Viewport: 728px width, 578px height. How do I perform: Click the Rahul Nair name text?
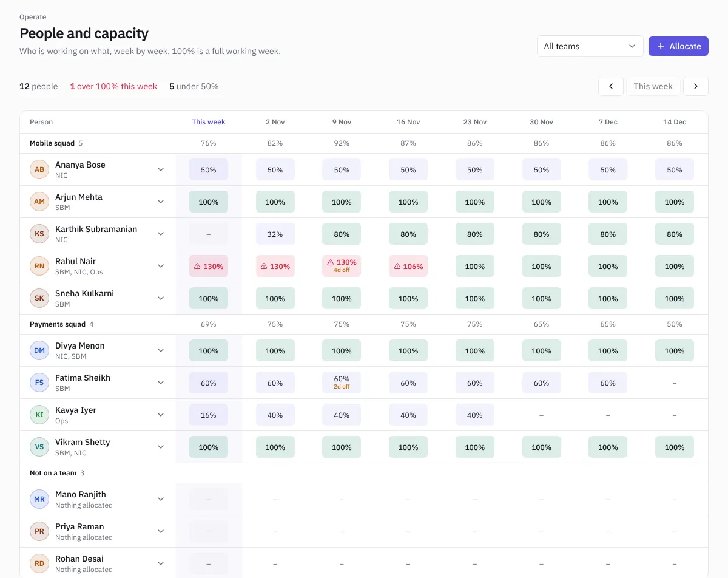pyautogui.click(x=76, y=261)
